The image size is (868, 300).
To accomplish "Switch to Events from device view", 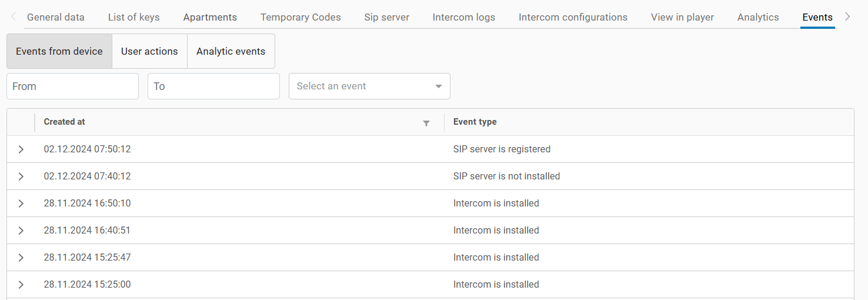I will pos(59,51).
